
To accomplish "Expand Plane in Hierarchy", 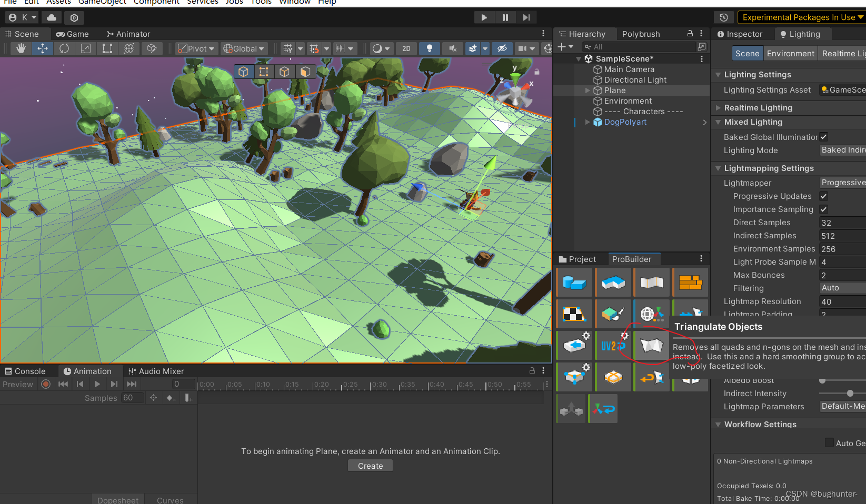I will point(588,90).
